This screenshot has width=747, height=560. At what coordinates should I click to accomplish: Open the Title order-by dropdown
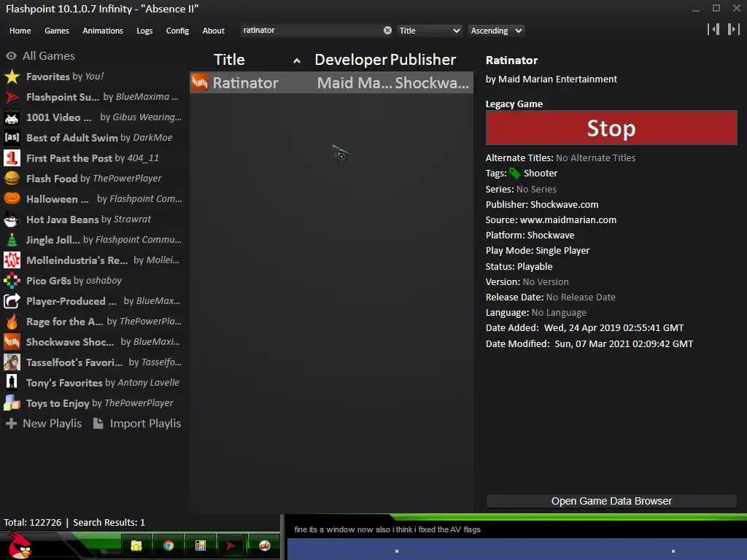click(430, 31)
